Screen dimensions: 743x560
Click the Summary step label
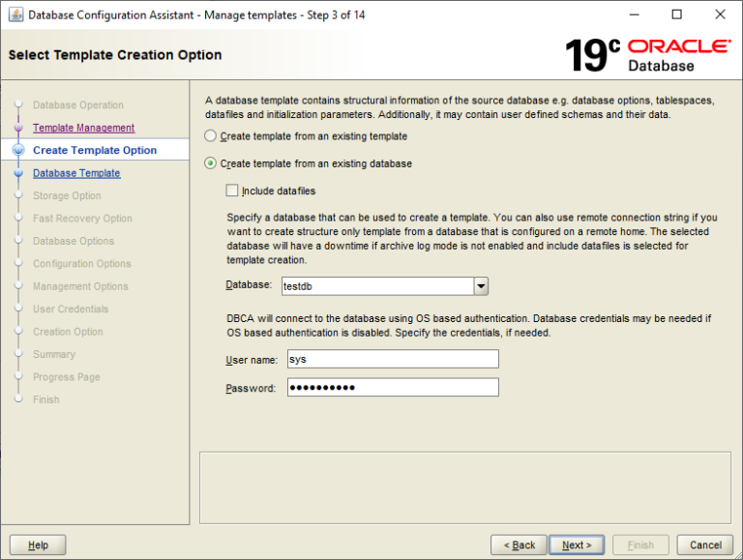pos(54,354)
